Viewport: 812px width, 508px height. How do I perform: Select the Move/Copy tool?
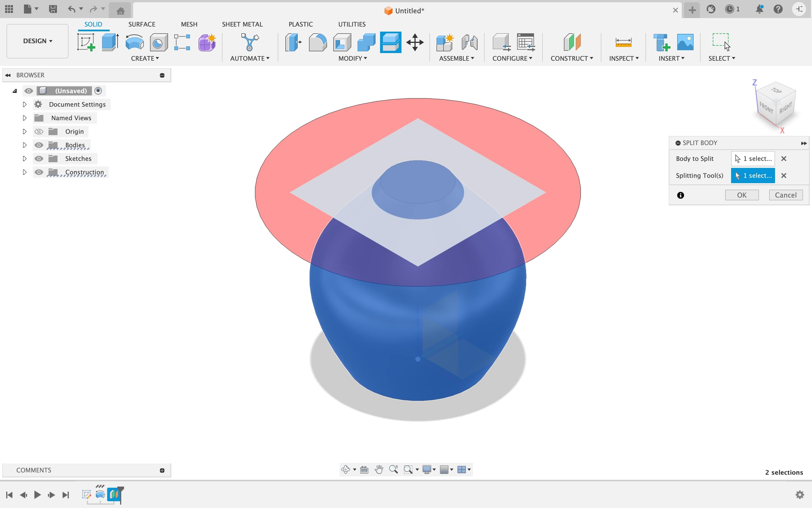click(415, 42)
